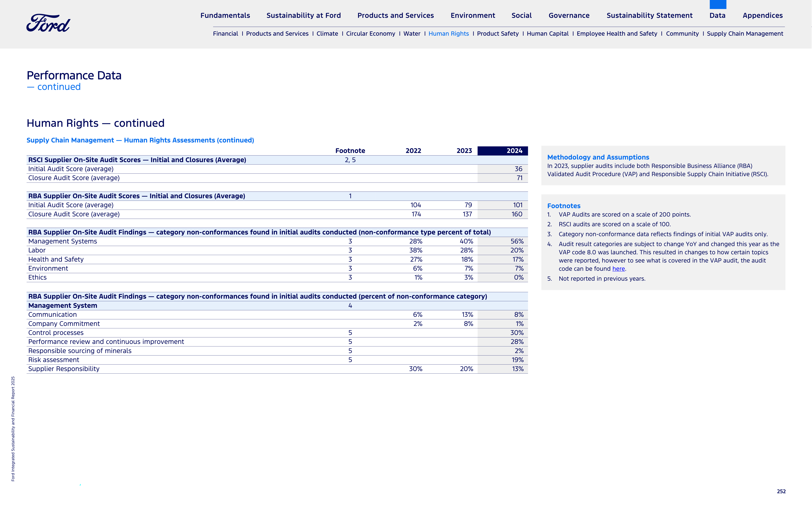812x508 pixels.
Task: Click Control processes 2024 value 30%
Action: 517,333
